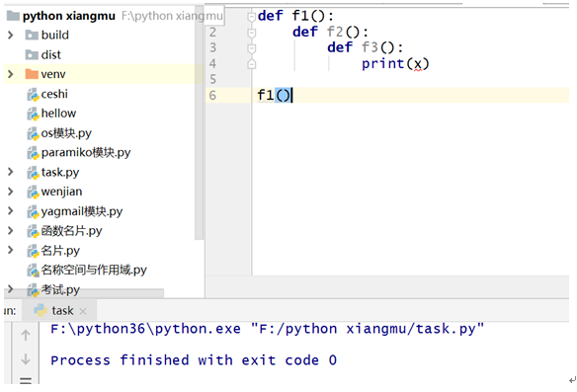Expand the wenjian tree node
The width and height of the screenshot is (577, 392).
click(10, 192)
